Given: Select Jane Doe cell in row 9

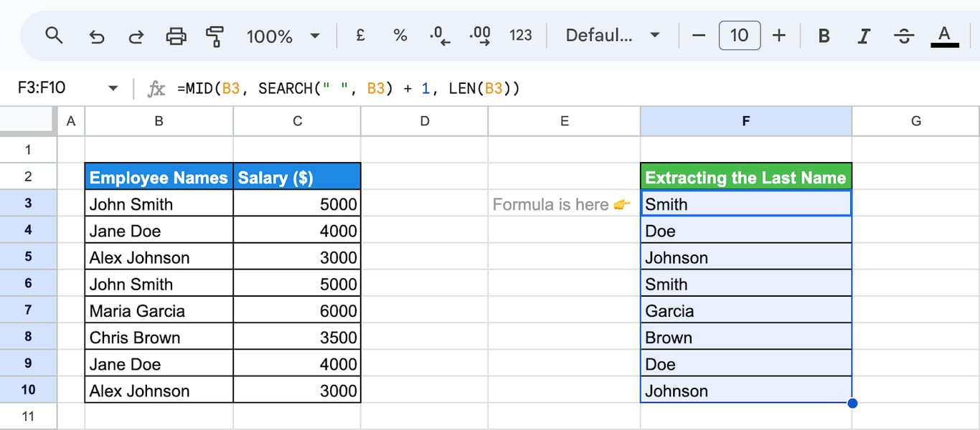Looking at the screenshot, I should (x=159, y=363).
